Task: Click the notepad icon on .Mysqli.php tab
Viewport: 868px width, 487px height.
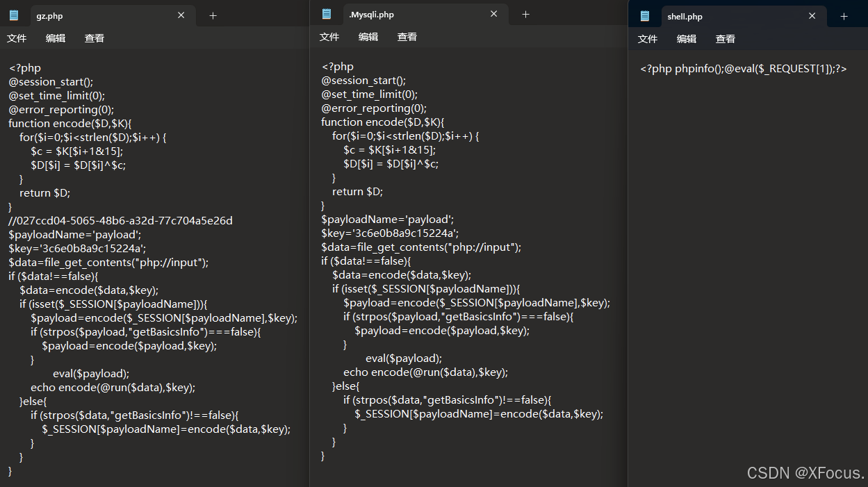Action: (x=327, y=14)
